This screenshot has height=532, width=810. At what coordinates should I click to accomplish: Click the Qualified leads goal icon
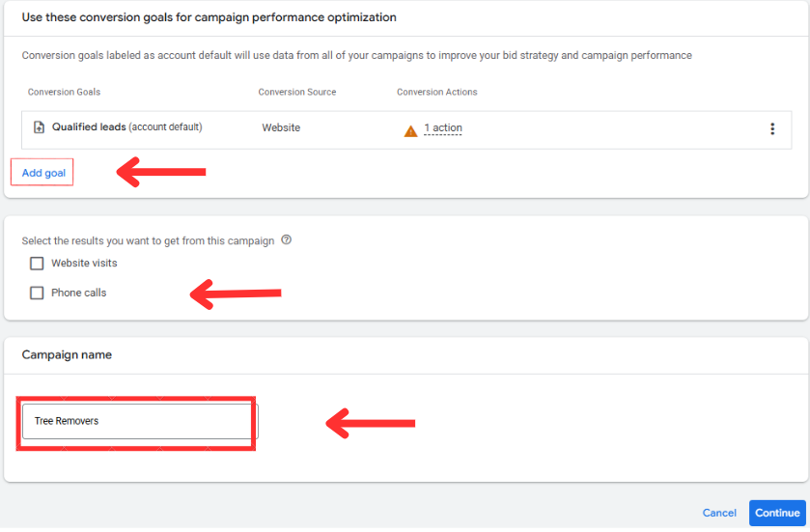point(39,127)
